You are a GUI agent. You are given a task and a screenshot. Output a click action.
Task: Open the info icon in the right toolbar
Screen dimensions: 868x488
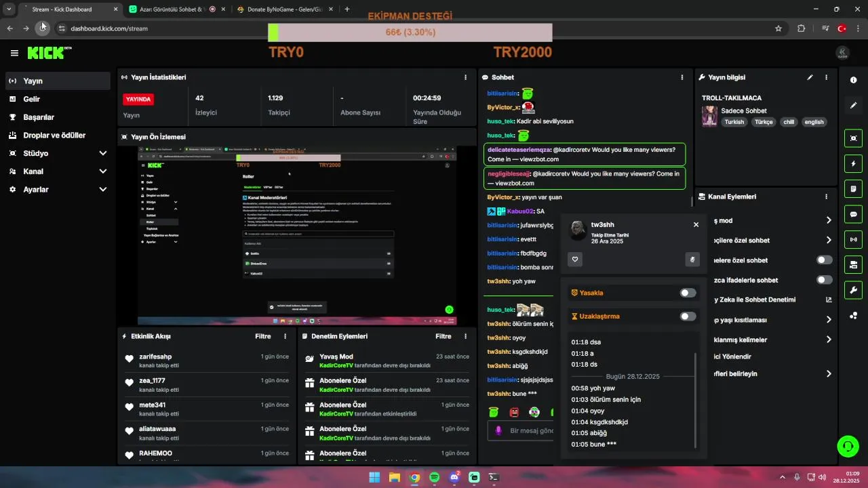(853, 80)
